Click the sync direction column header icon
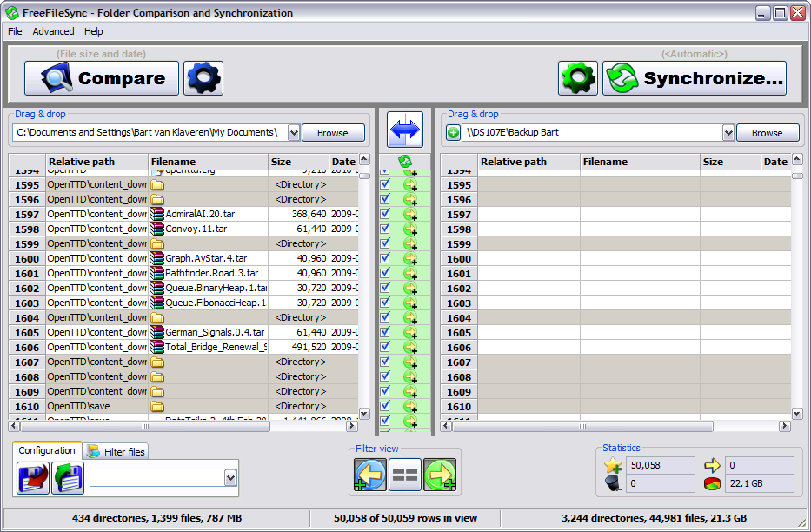 click(405, 162)
